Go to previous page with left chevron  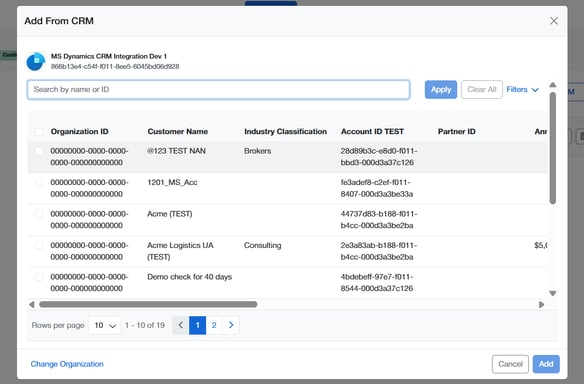pyautogui.click(x=181, y=325)
